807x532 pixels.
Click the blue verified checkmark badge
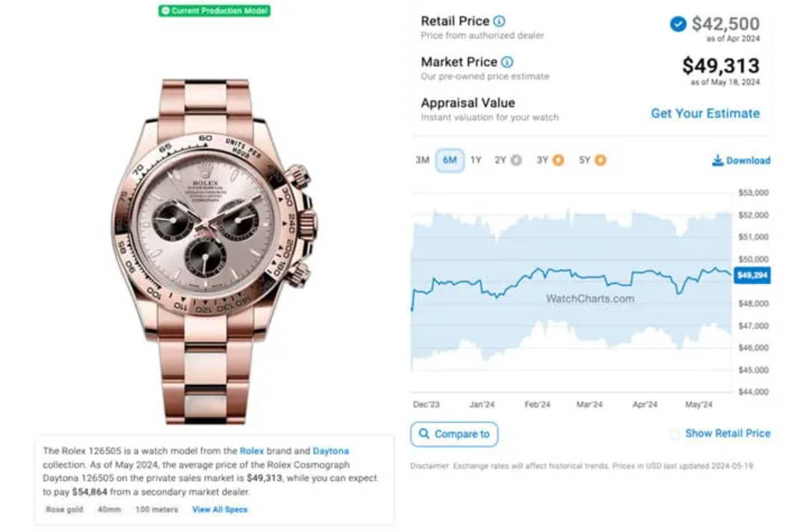[678, 24]
